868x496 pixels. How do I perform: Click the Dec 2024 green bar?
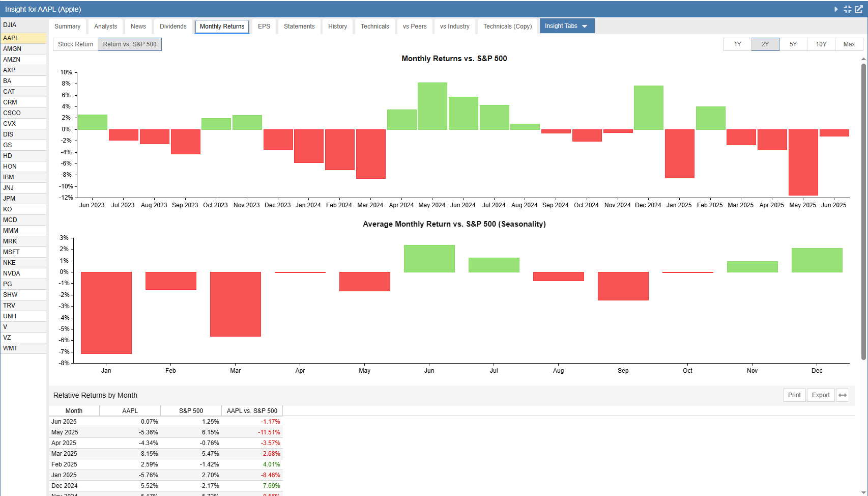649,107
